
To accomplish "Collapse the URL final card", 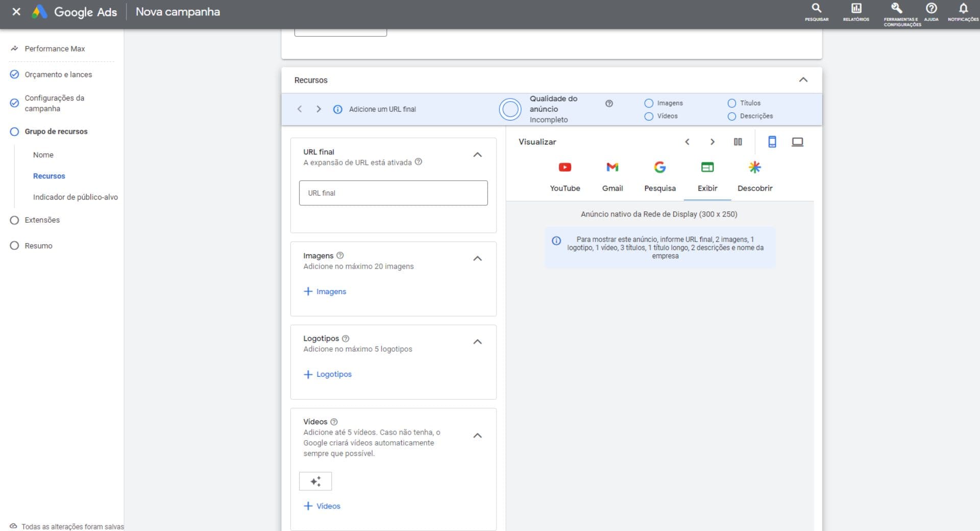I will (x=477, y=155).
